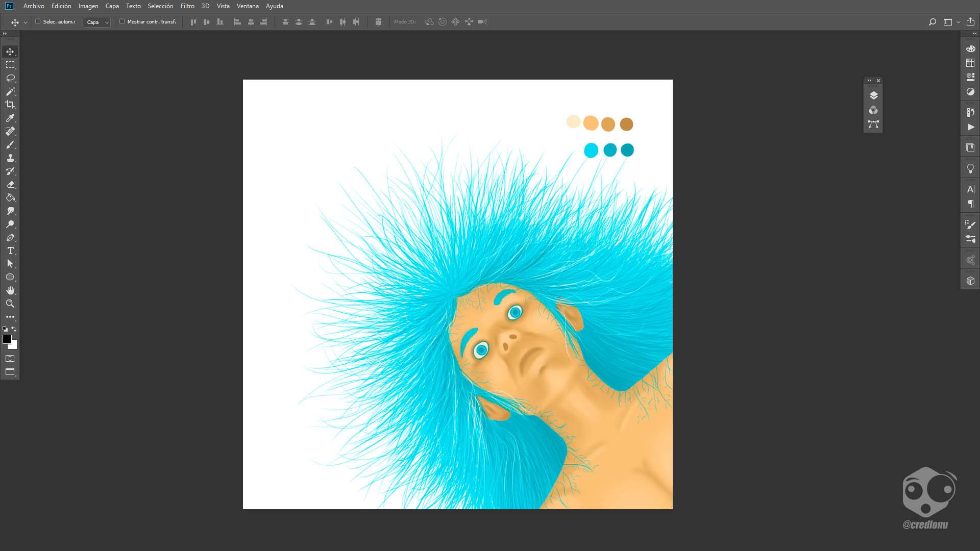Select the Eyedropper tool

click(10, 118)
